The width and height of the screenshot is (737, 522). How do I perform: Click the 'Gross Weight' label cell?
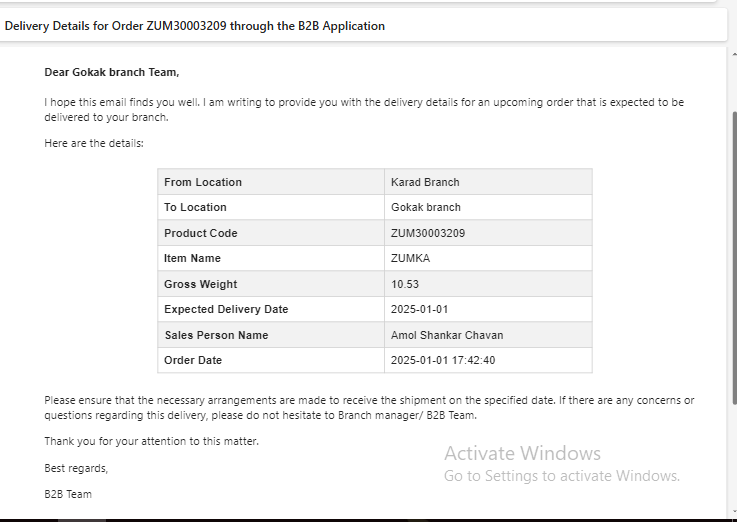(x=271, y=284)
